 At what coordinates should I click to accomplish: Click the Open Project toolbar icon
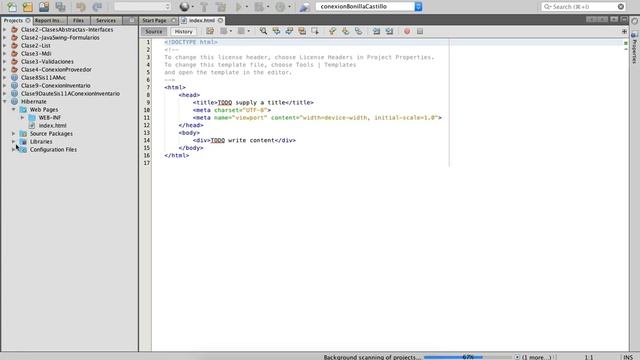[x=44, y=7]
